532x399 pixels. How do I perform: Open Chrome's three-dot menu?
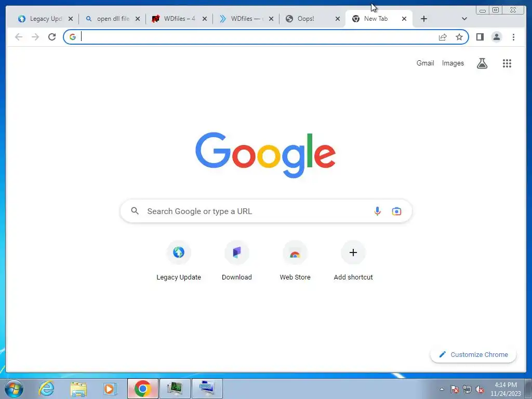[x=513, y=37]
